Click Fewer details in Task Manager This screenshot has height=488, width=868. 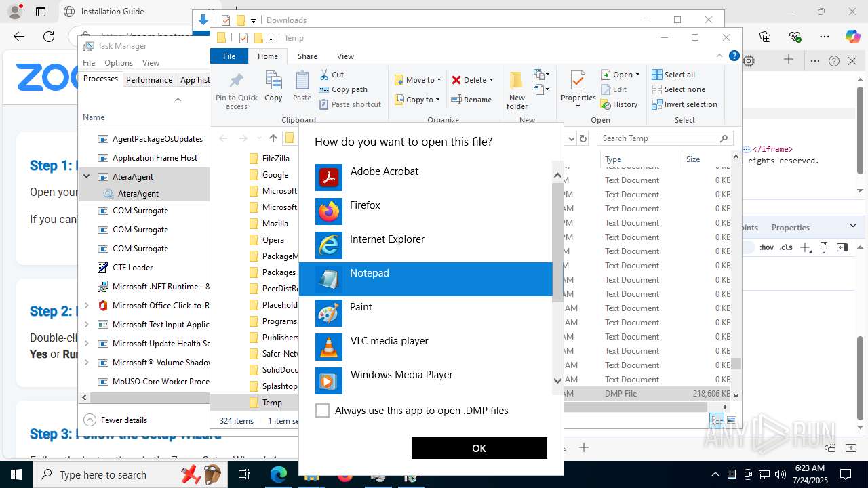point(115,420)
